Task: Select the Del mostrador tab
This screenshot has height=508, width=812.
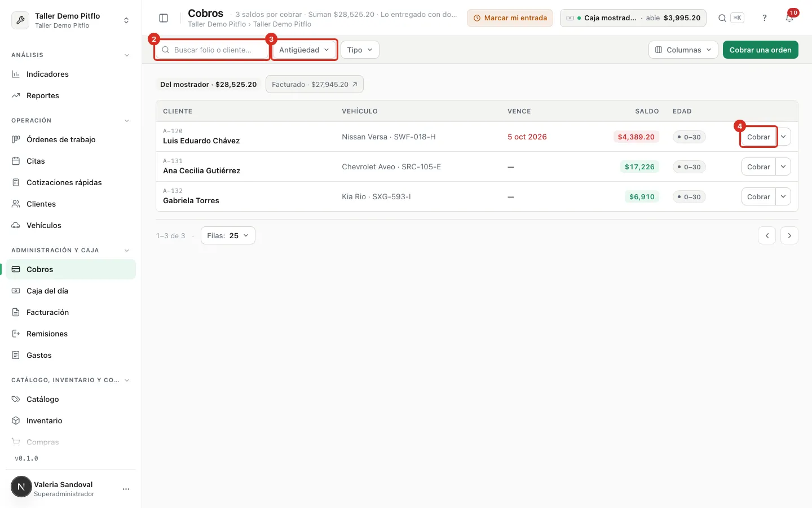Action: pyautogui.click(x=209, y=84)
